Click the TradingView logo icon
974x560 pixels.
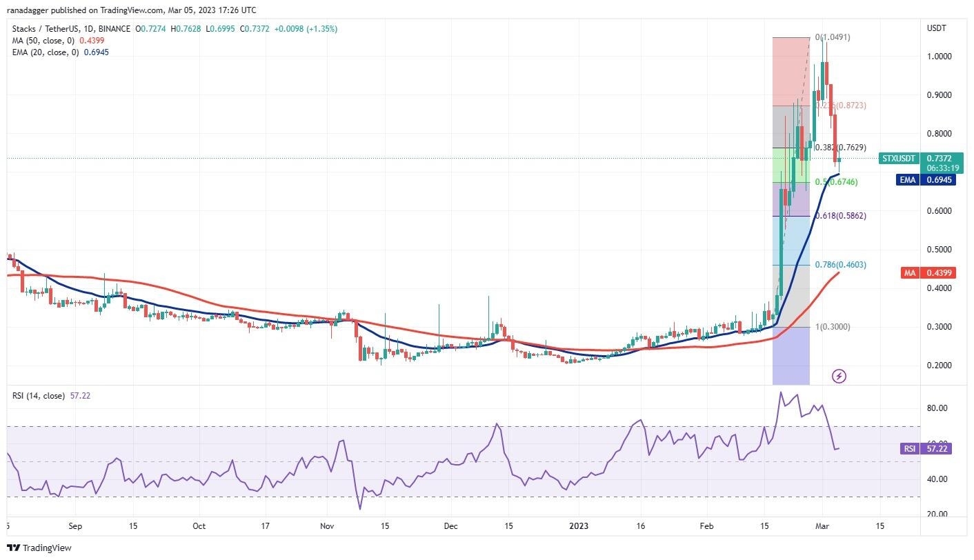coord(13,548)
